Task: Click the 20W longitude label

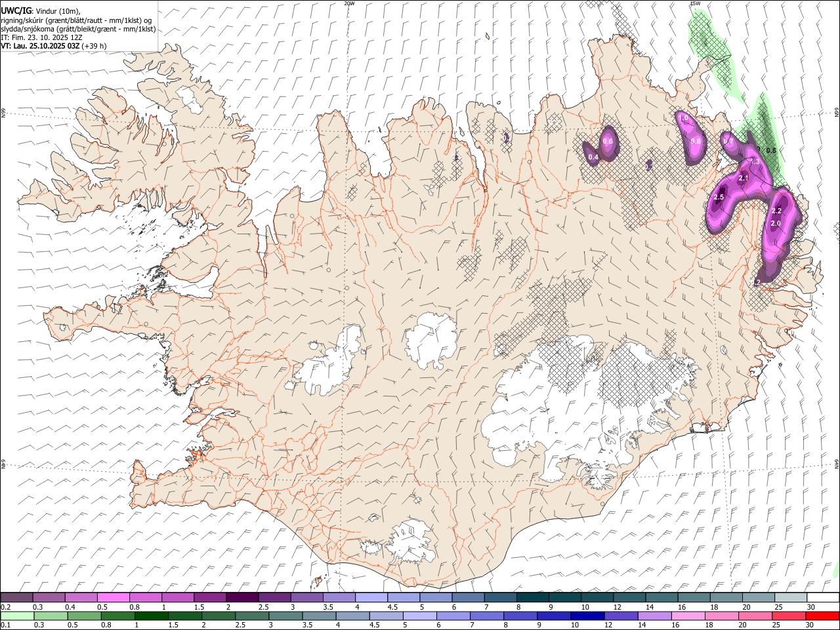Action: click(350, 3)
